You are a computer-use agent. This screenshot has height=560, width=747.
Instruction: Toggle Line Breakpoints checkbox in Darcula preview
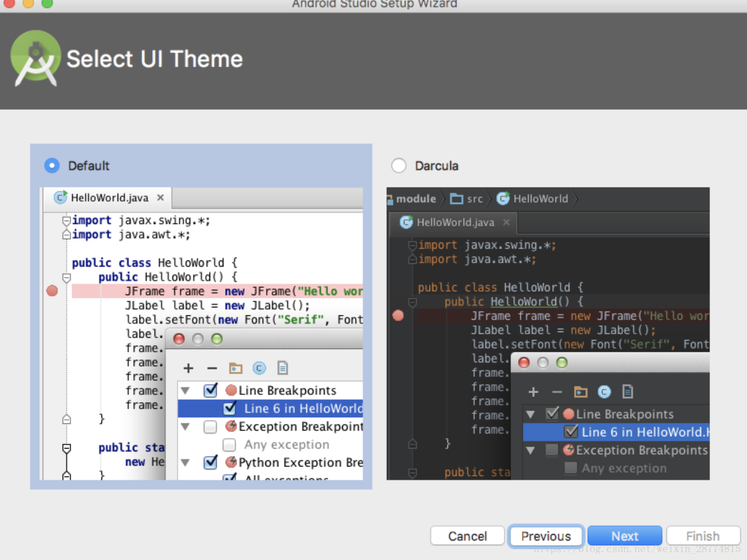(552, 414)
